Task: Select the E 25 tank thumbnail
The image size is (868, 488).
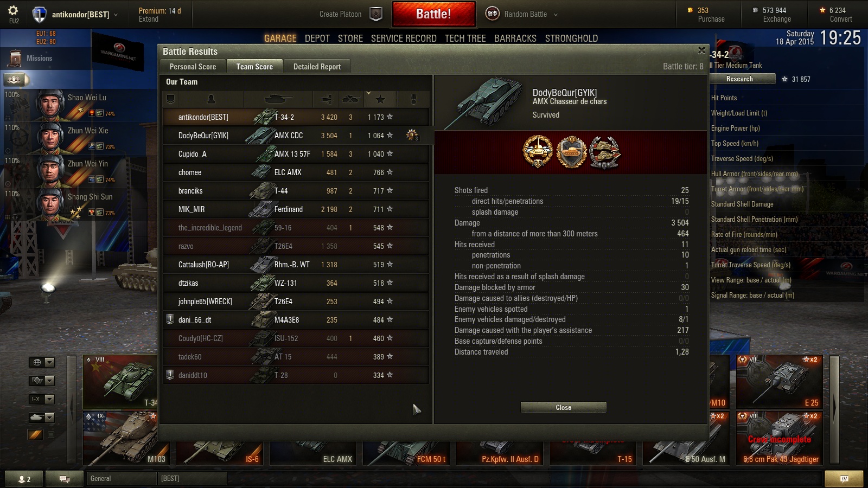Action: click(779, 382)
